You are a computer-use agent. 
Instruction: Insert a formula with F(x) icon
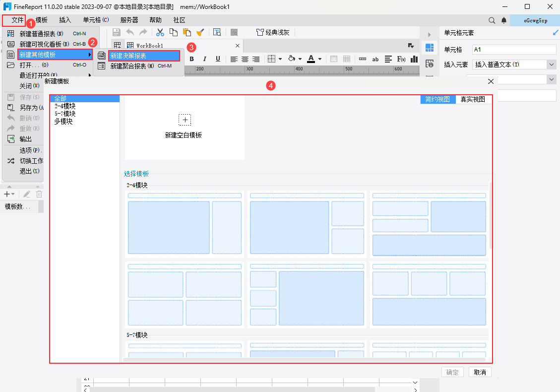[x=401, y=59]
